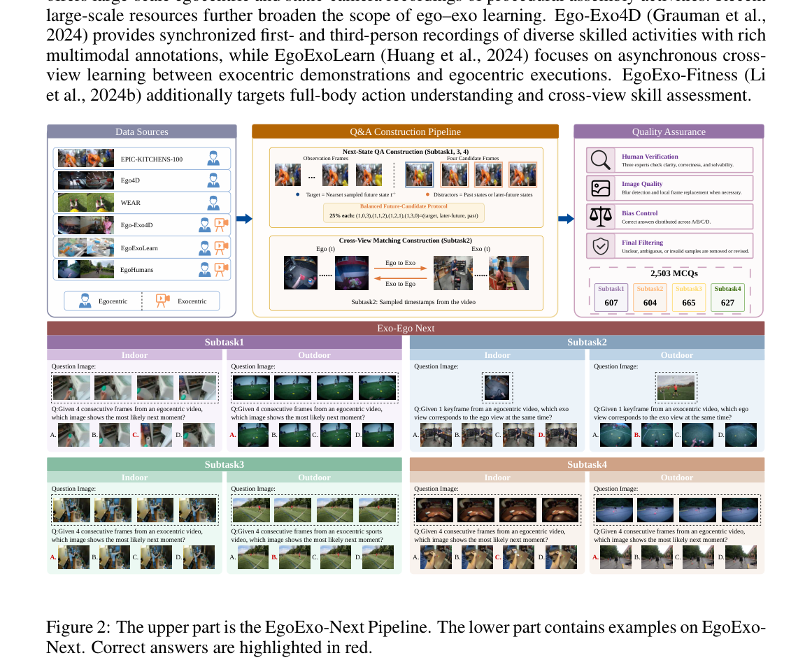
Task: Click the 'Figure 2:' caption label
Action: [x=79, y=627]
